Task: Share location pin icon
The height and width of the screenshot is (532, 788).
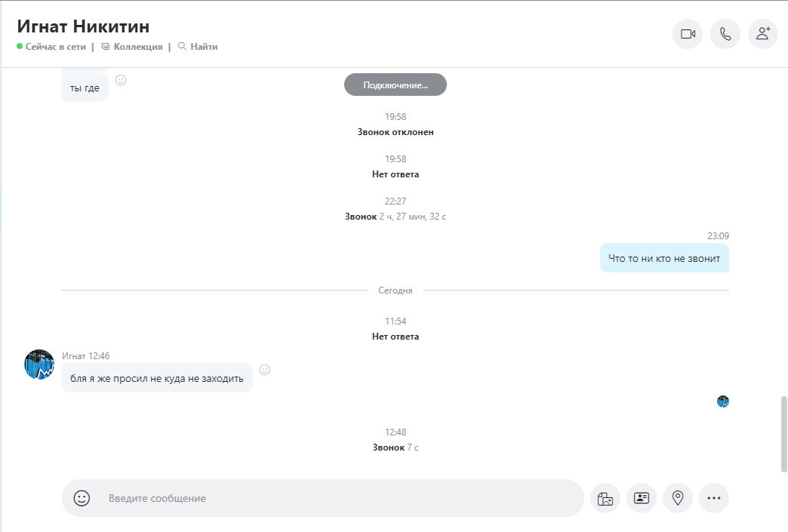Action: (x=678, y=498)
